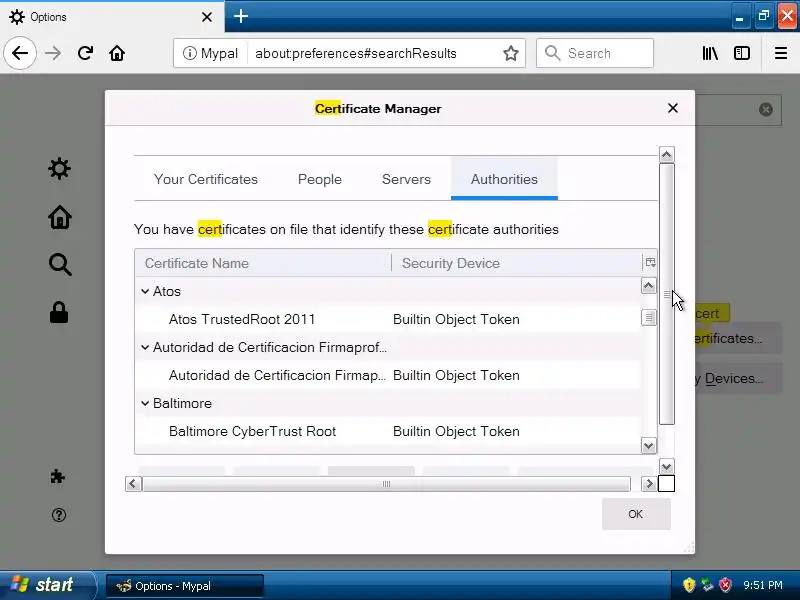Click the network connection tray icon
This screenshot has width=800, height=600.
coord(707,585)
